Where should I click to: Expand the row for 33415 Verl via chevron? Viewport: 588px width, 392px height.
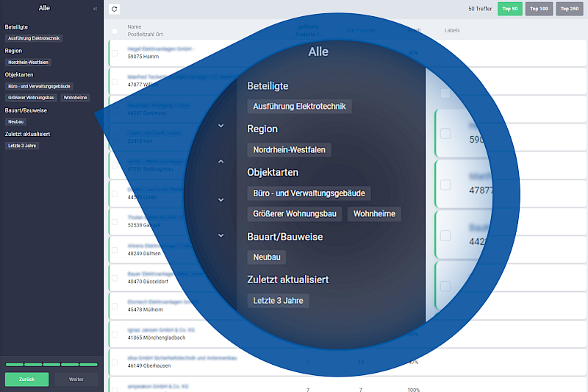point(221,126)
